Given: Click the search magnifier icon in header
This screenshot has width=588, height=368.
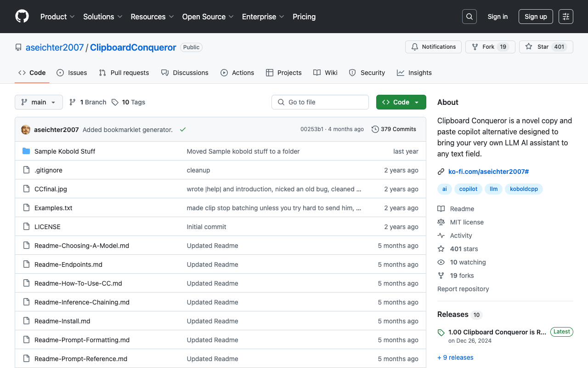Looking at the screenshot, I should [x=469, y=17].
